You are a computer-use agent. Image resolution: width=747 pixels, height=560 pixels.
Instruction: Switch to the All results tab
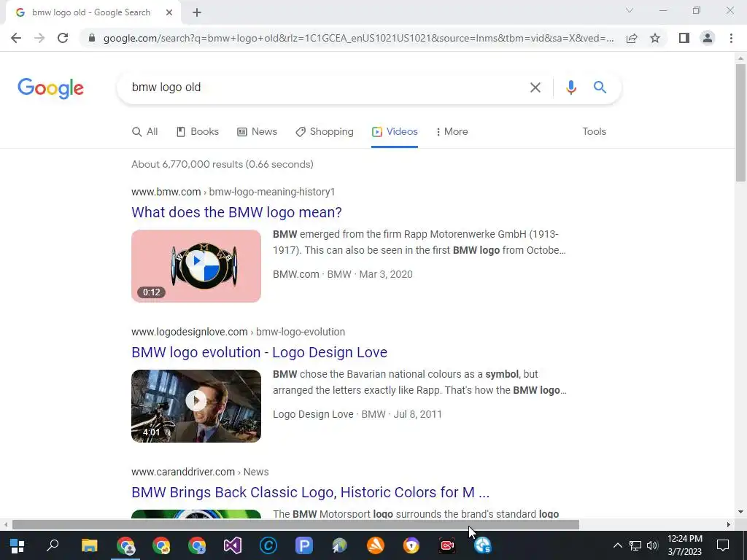pos(145,132)
